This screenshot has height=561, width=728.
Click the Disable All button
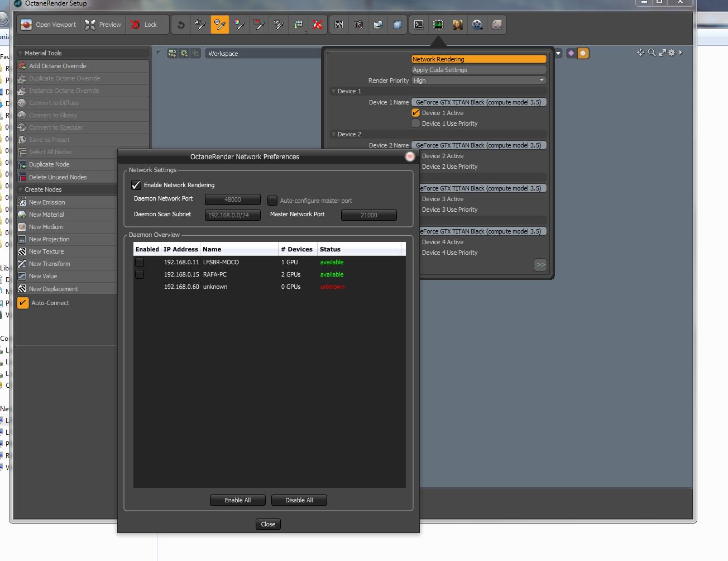pyautogui.click(x=299, y=500)
